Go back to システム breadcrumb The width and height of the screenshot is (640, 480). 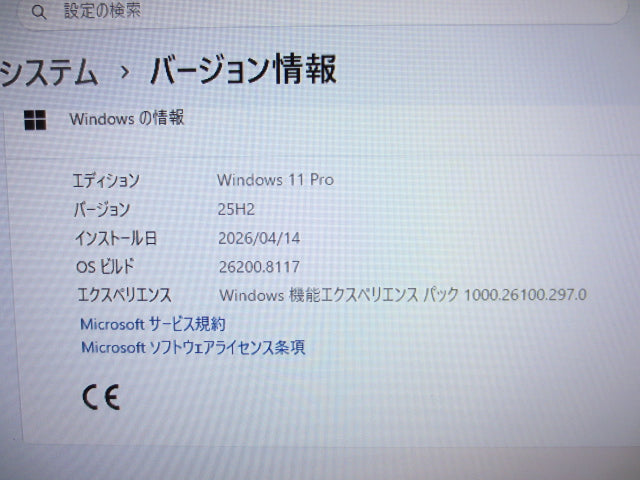point(49,72)
